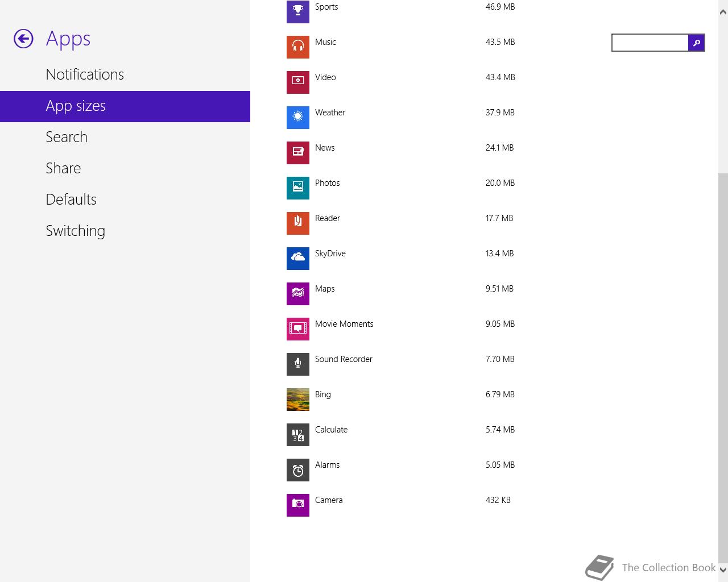Image resolution: width=728 pixels, height=582 pixels.
Task: Click the scrollbar up arrow
Action: pos(723,13)
